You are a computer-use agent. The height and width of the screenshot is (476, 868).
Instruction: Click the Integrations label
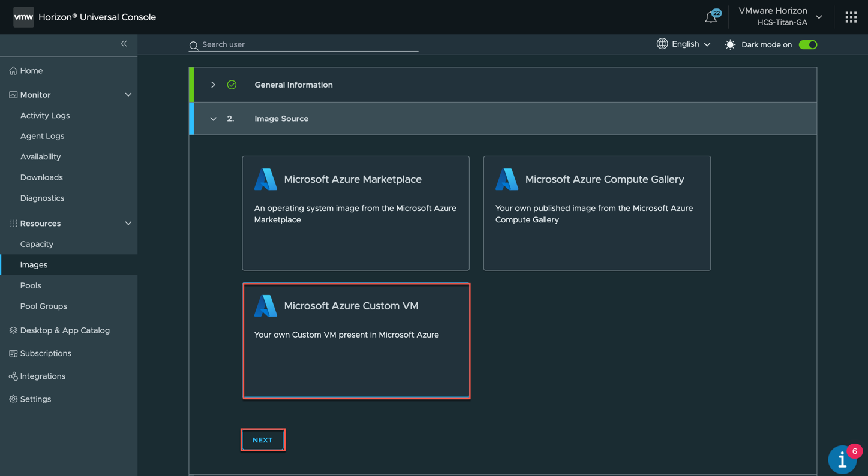(43, 376)
